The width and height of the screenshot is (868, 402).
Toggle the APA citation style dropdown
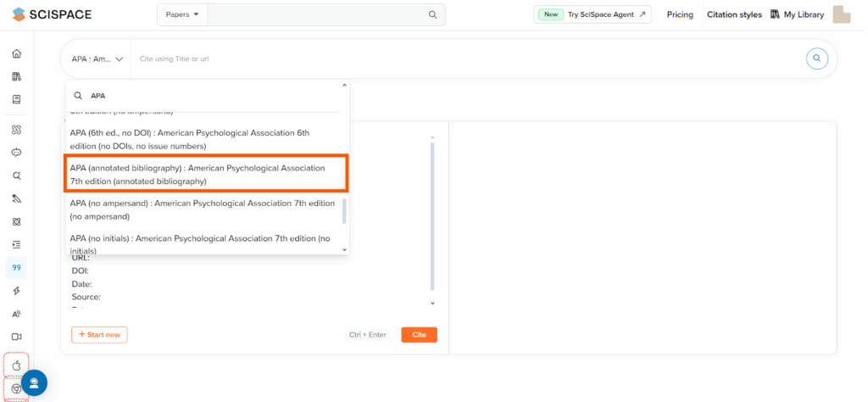(x=97, y=59)
